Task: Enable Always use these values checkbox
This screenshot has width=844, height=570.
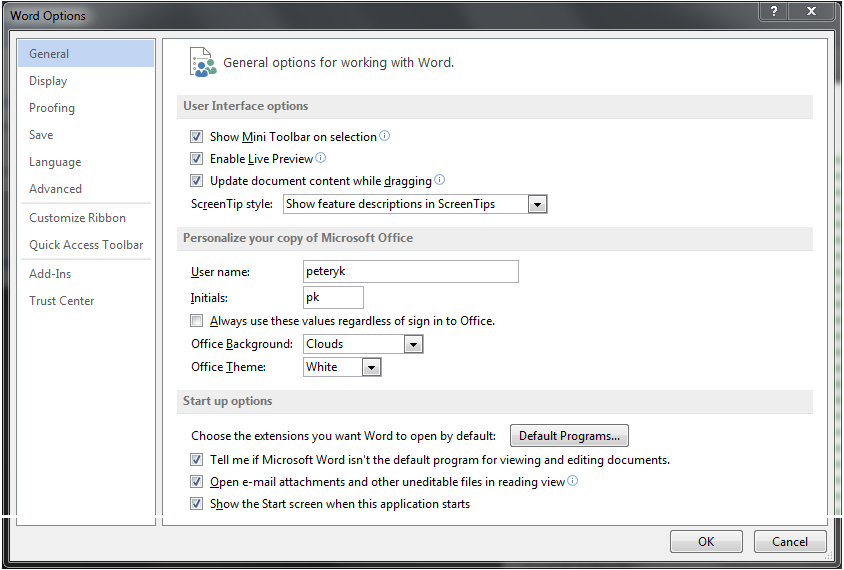Action: coord(196,321)
